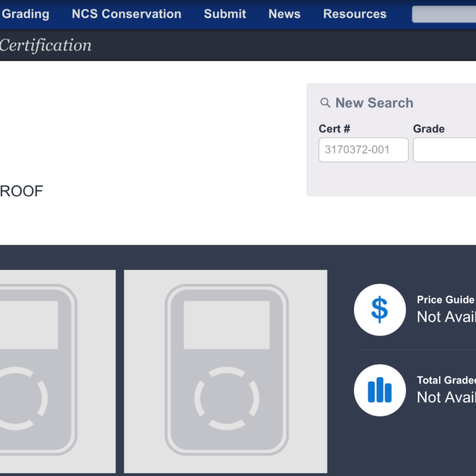Focus the site search box in the header
476x476 pixels.
(444, 14)
